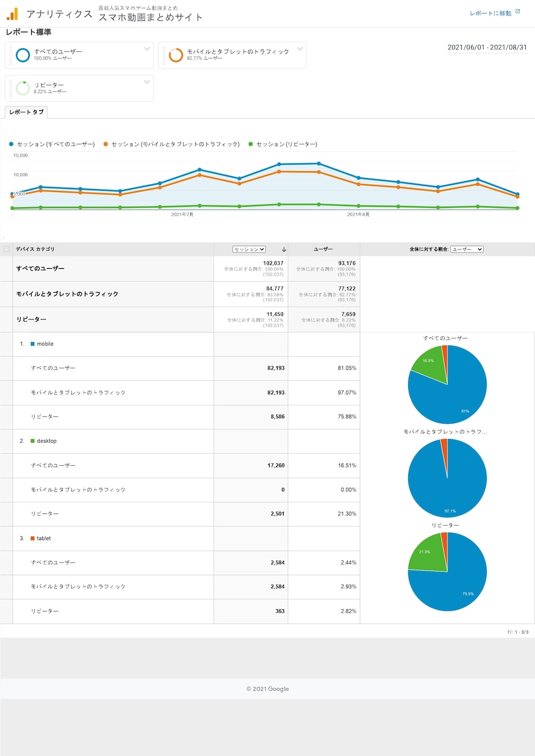This screenshot has width=535, height=756.
Task: Click the 7,659 users value
Action: point(349,314)
